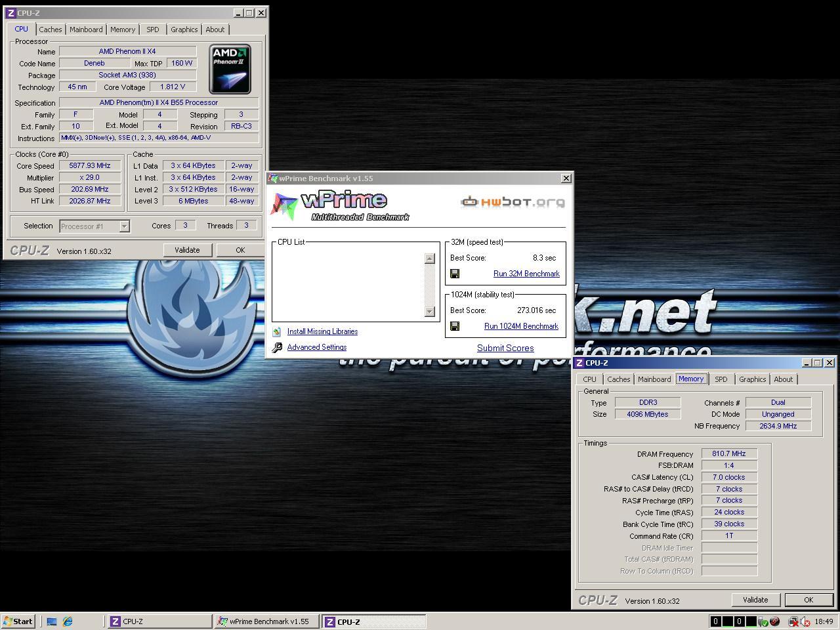Open CPU tab in bottom-right CPU-Z window
This screenshot has height=630, width=840.
(x=590, y=379)
